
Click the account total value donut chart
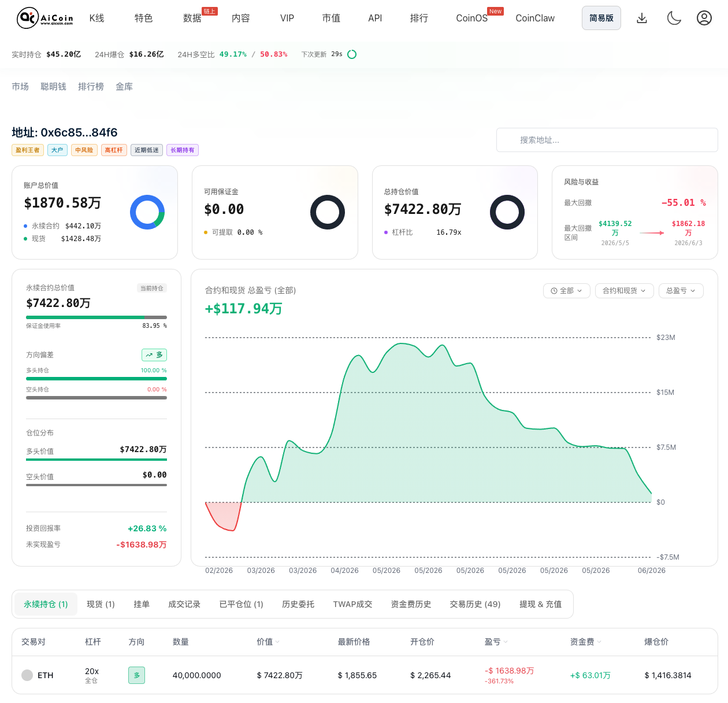point(147,212)
